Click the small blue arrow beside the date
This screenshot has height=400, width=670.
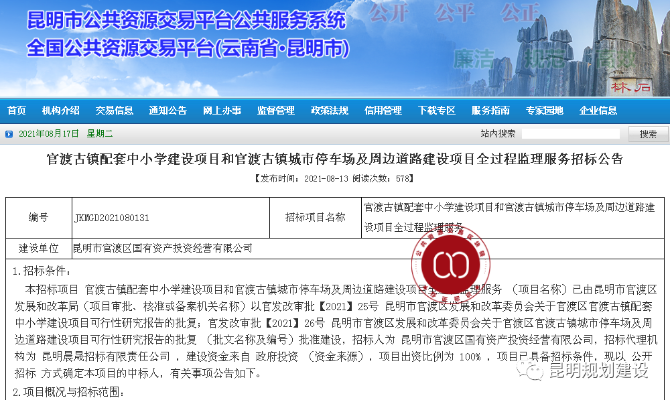click(x=10, y=133)
